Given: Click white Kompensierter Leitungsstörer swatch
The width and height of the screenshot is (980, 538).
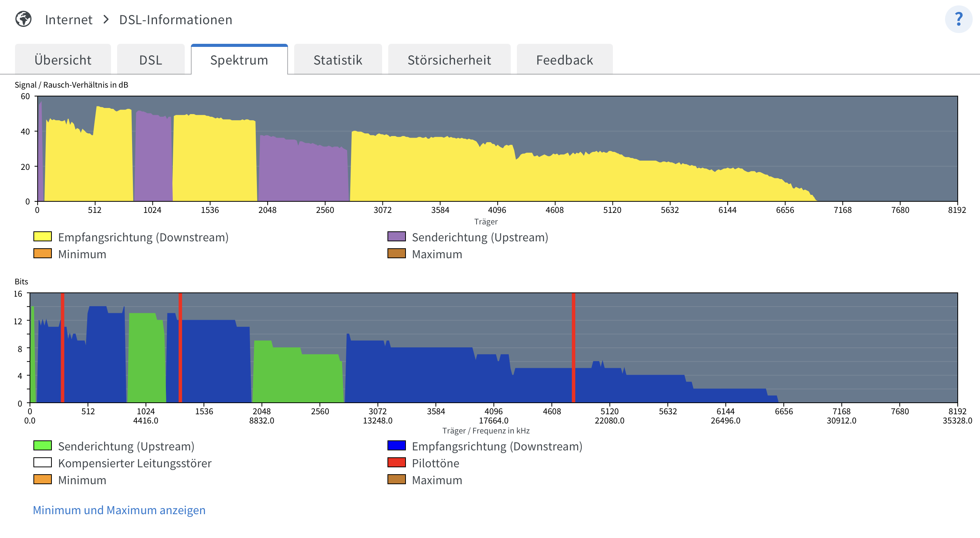Looking at the screenshot, I should (43, 462).
